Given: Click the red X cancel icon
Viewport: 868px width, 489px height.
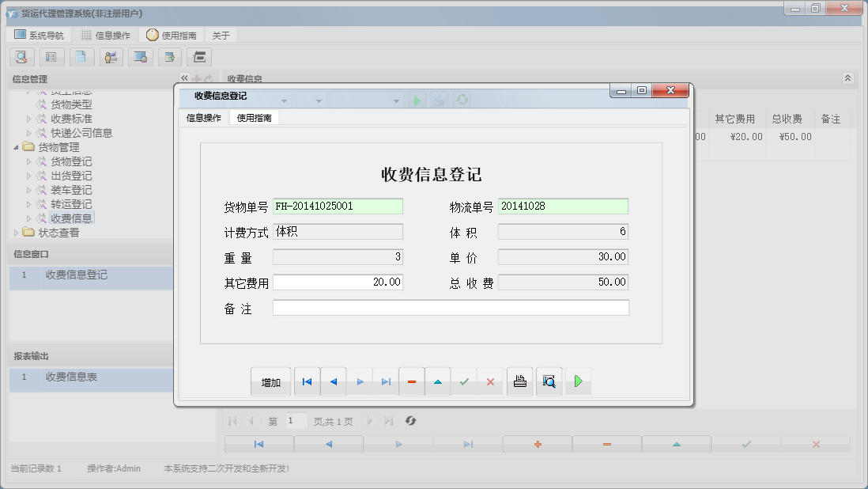Looking at the screenshot, I should coord(491,381).
